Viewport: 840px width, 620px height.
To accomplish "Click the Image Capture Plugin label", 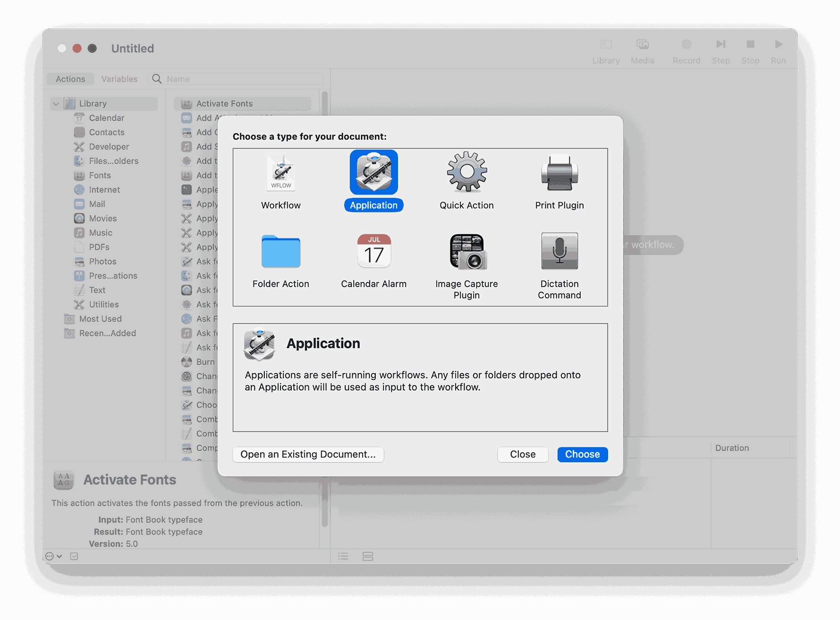I will pyautogui.click(x=467, y=289).
